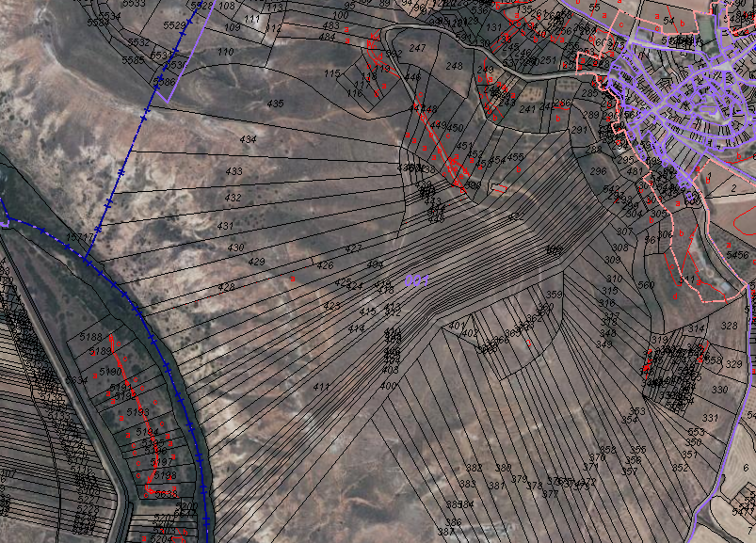Image resolution: width=756 pixels, height=543 pixels.
Task: Select the parcel labeled 247
Action: (418, 48)
